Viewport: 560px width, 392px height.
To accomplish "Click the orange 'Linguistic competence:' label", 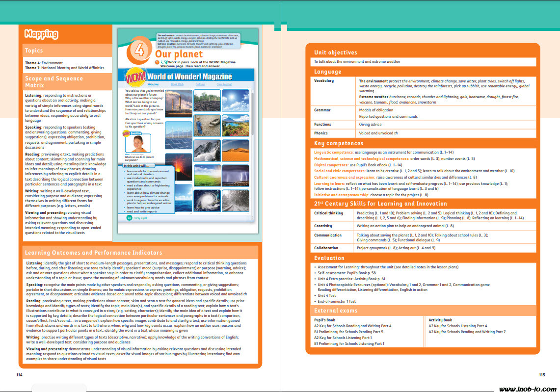I will click(x=334, y=152).
